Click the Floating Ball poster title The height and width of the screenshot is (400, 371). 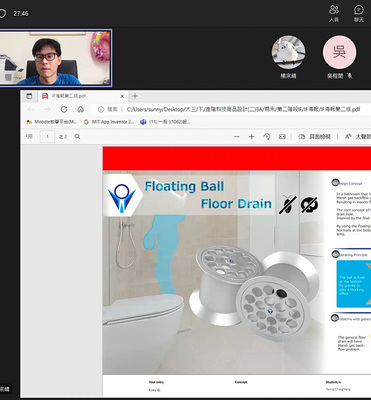click(184, 187)
